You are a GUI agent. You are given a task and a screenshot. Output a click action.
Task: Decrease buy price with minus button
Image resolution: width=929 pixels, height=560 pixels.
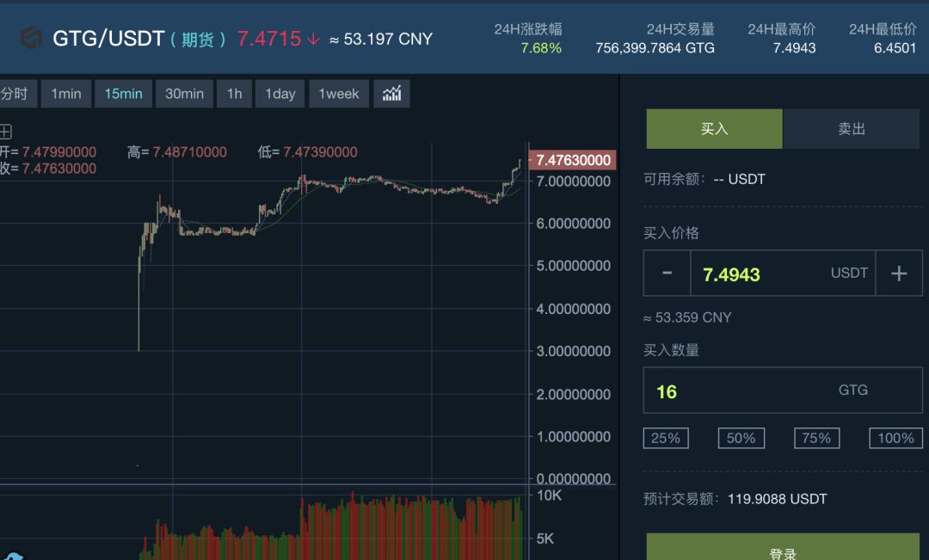point(668,274)
